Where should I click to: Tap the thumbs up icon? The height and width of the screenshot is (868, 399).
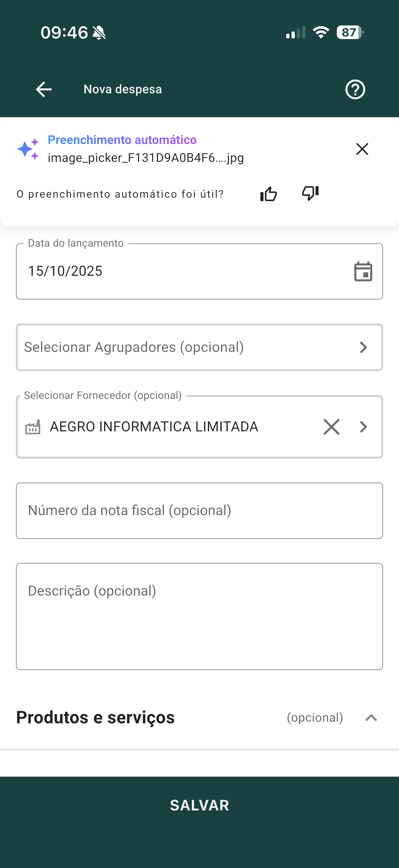268,194
